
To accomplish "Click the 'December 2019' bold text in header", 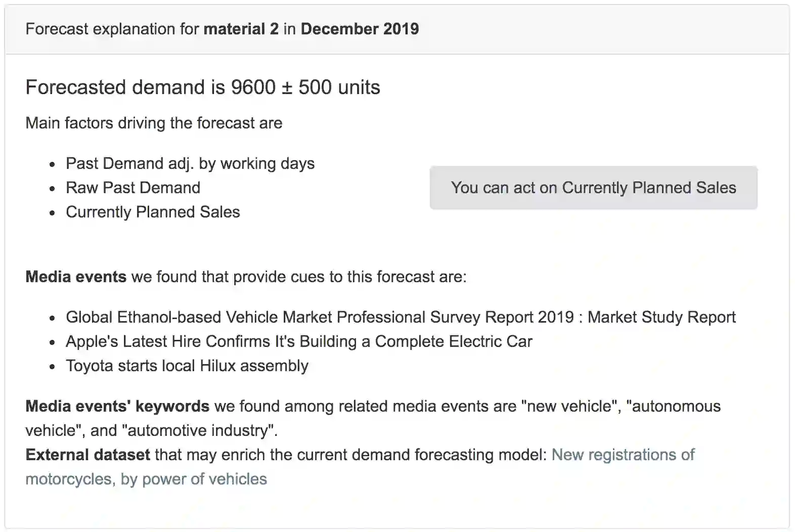I will [360, 29].
